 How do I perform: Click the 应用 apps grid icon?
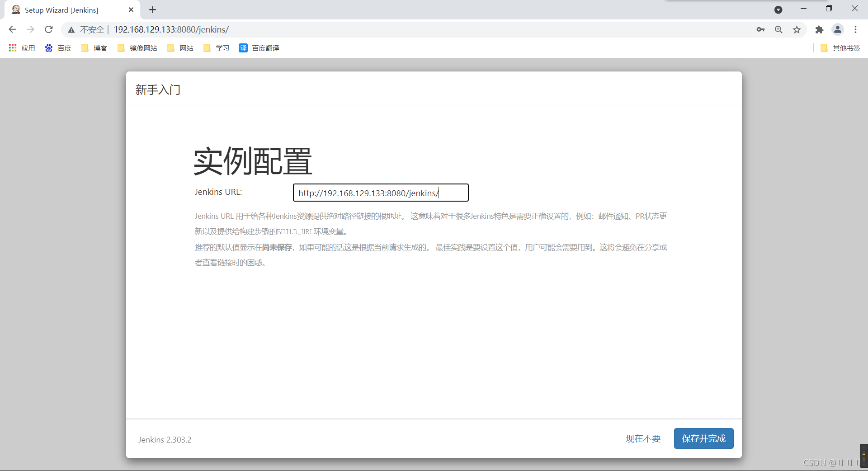click(x=12, y=48)
